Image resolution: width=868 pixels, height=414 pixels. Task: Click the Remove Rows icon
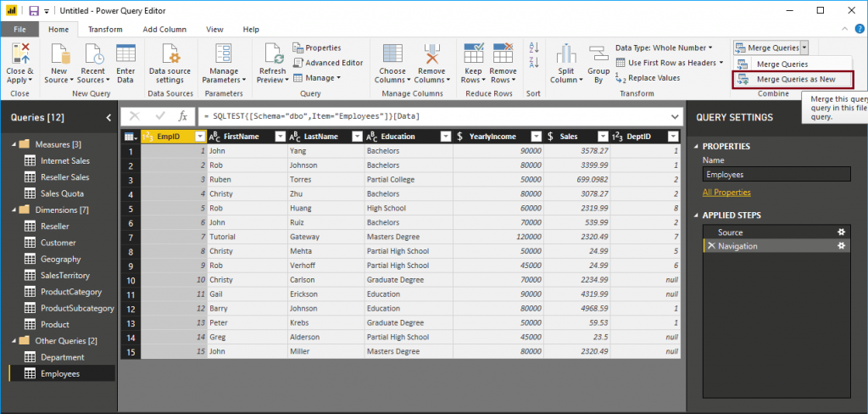(x=504, y=54)
